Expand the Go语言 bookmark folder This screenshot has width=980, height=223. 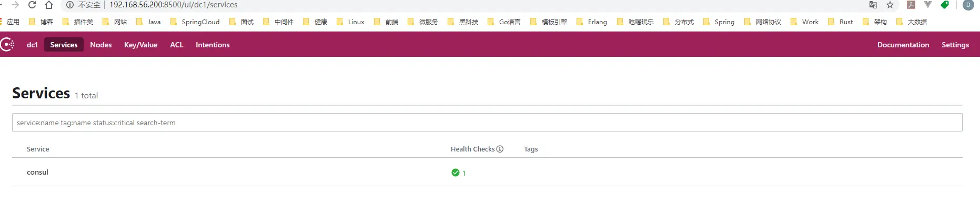504,22
